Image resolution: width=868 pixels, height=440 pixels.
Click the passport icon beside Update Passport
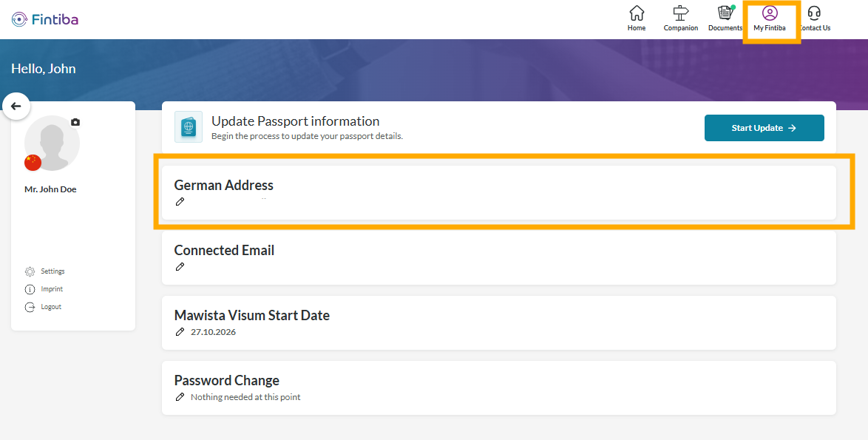tap(189, 126)
